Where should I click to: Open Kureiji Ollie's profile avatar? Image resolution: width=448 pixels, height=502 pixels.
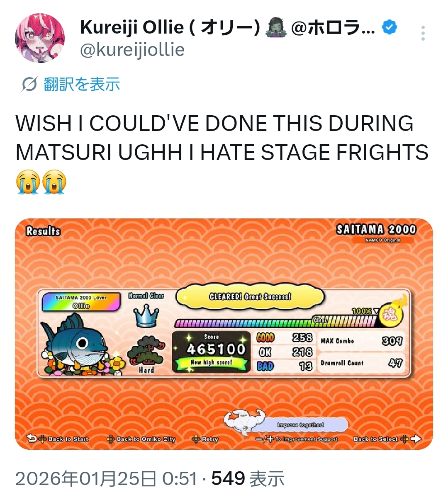(x=40, y=38)
